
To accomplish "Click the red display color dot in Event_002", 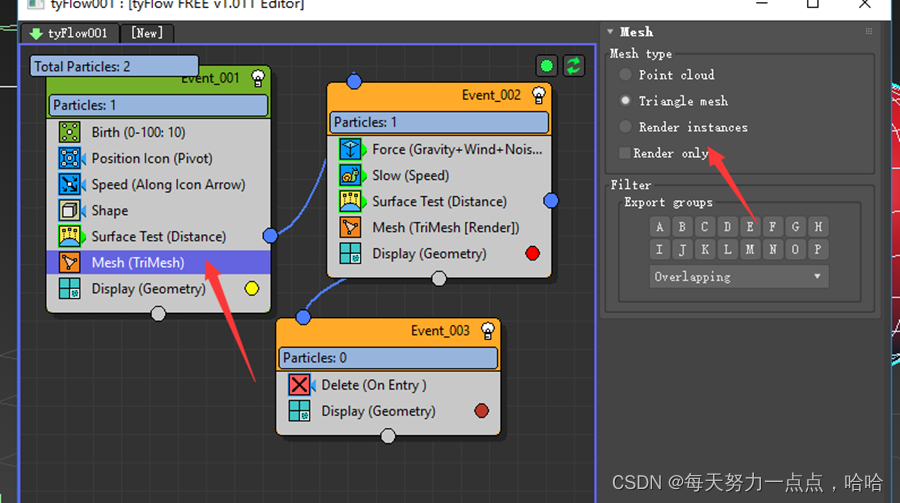I will coord(532,253).
